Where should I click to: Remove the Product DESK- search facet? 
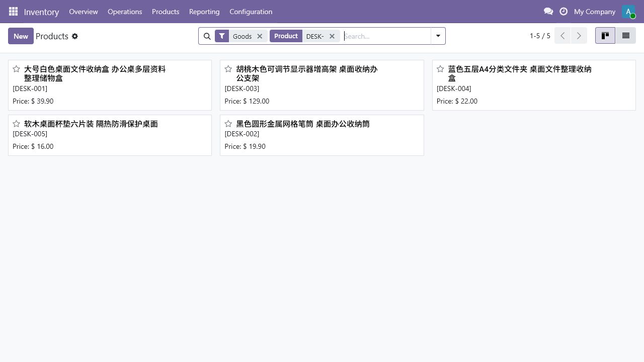(x=332, y=36)
